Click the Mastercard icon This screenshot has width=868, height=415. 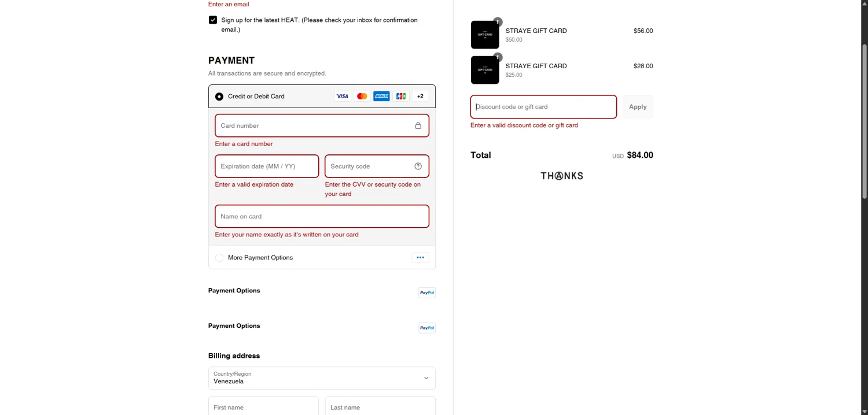click(362, 97)
